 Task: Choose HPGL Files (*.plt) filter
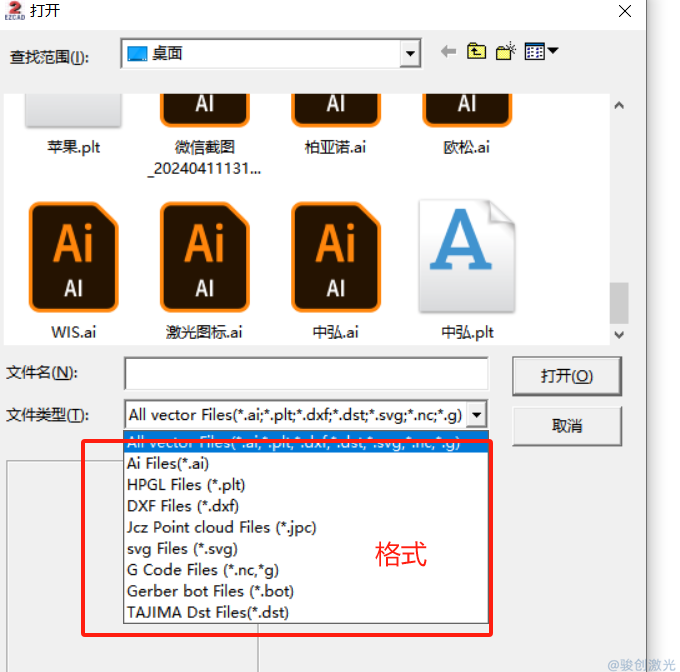(306, 485)
